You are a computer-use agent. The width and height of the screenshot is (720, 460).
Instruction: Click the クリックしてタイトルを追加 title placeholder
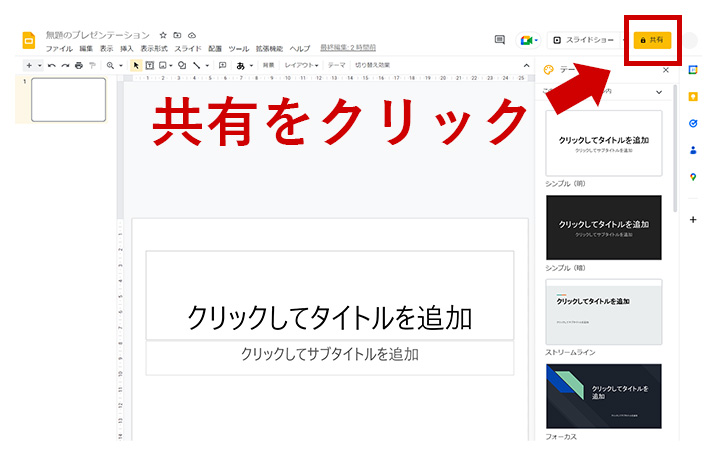[x=330, y=295]
